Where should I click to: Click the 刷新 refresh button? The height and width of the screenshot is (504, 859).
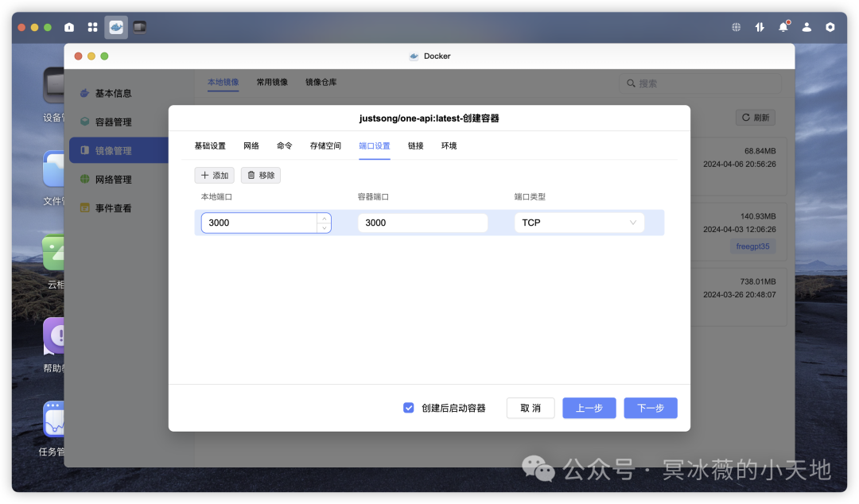click(756, 117)
